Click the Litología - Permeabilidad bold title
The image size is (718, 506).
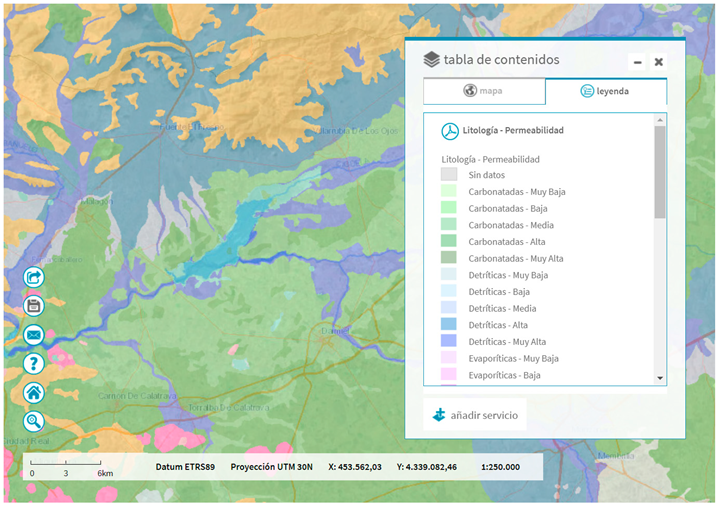click(x=513, y=131)
